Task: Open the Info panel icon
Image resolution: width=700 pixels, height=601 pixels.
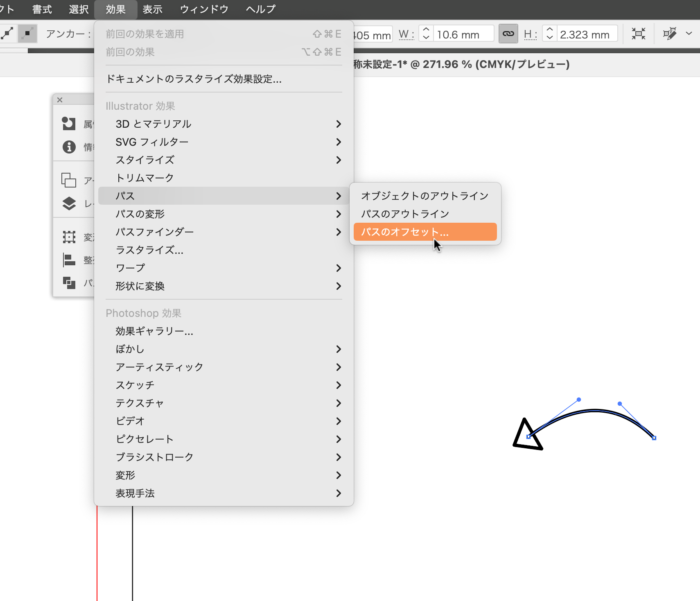Action: tap(69, 147)
